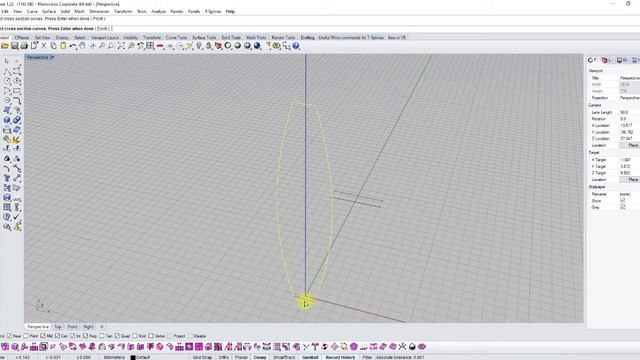Toggle the Cen osnap checkbox

tap(57, 336)
